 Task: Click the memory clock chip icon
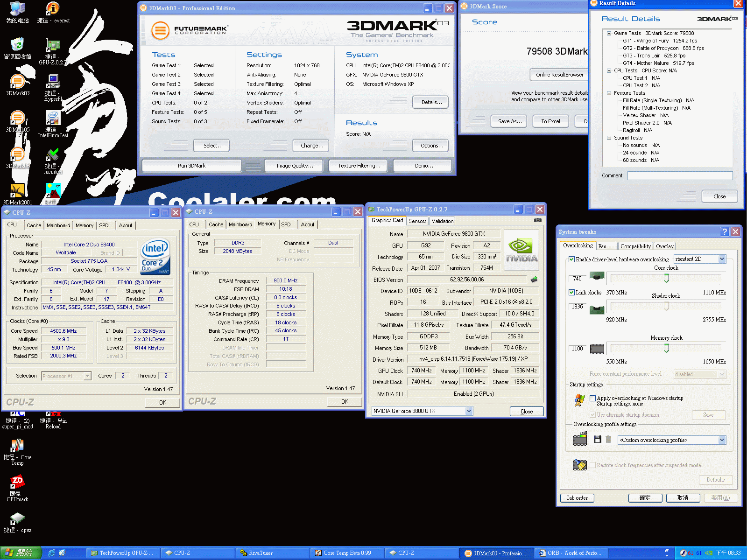point(597,349)
